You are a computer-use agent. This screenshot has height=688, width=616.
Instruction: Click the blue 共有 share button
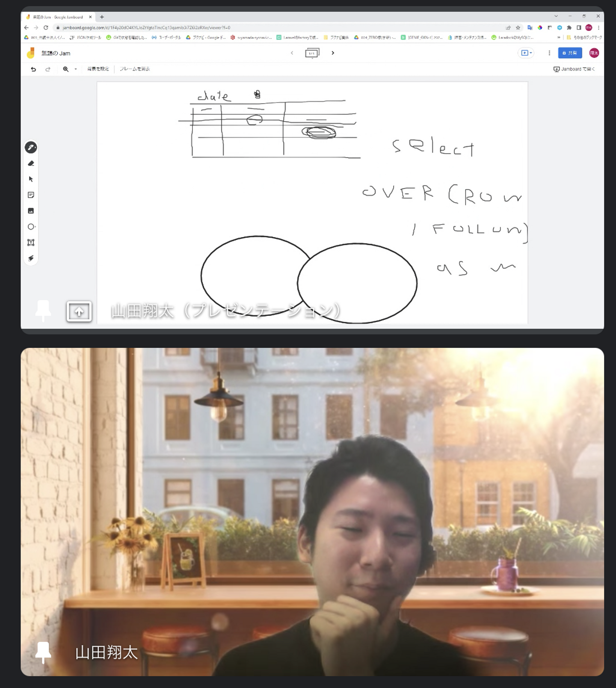[570, 53]
